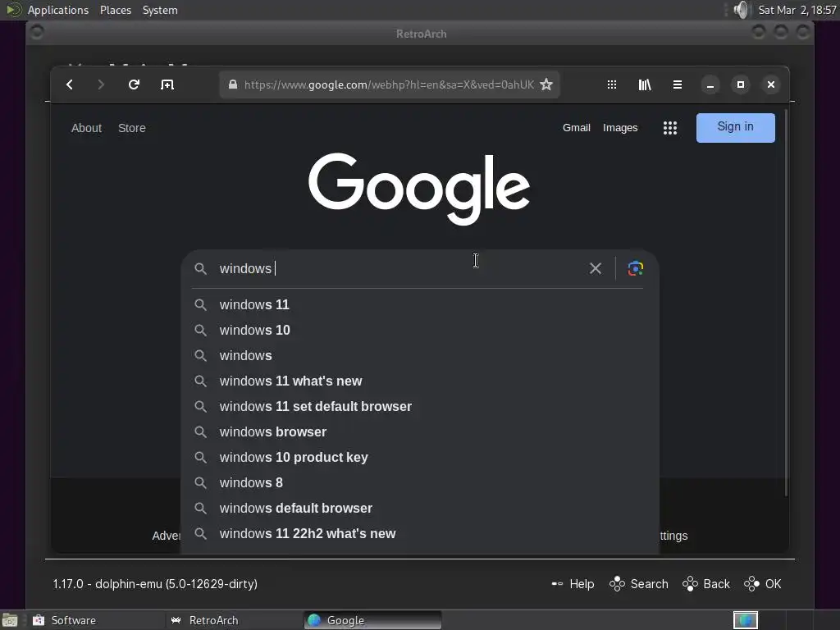Open the Places menu
This screenshot has height=630, width=840.
(x=115, y=10)
